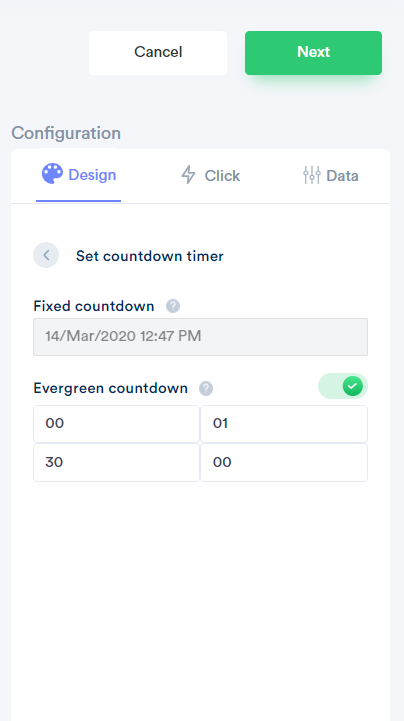Screen dimensions: 404x721
Task: Click the evergreen field showing 01
Action: pyautogui.click(x=284, y=424)
